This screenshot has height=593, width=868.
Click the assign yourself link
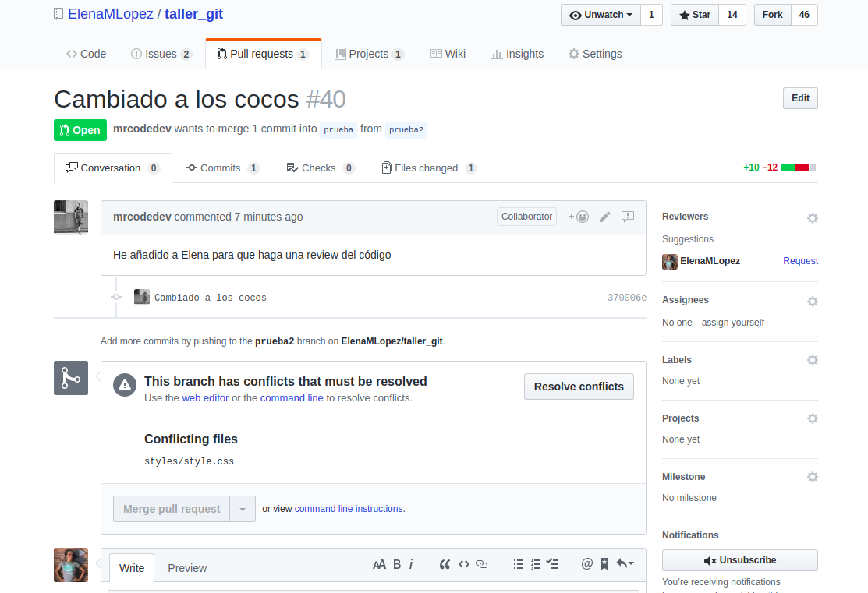coord(732,323)
